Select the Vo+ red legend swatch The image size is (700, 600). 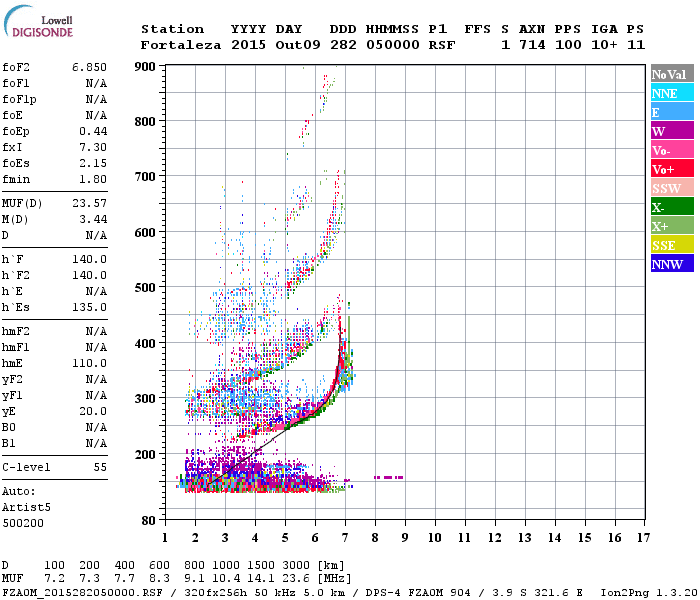click(x=672, y=168)
